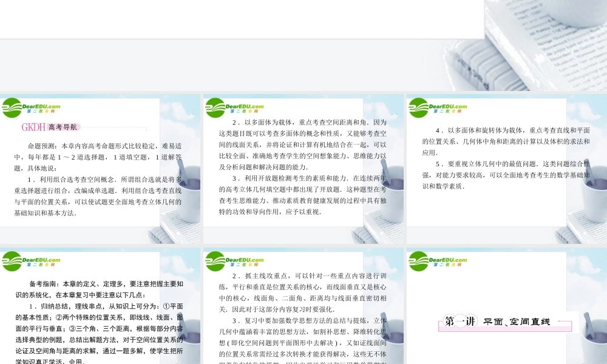
Task: Click the DearEDU logo above 高考导航 heading
Action: click(x=31, y=108)
